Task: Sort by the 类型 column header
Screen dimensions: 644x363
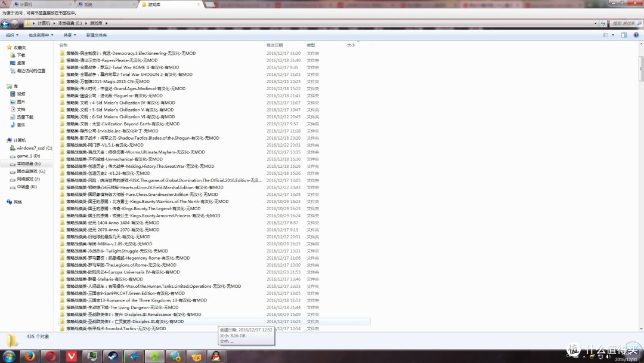Action: pyautogui.click(x=311, y=45)
